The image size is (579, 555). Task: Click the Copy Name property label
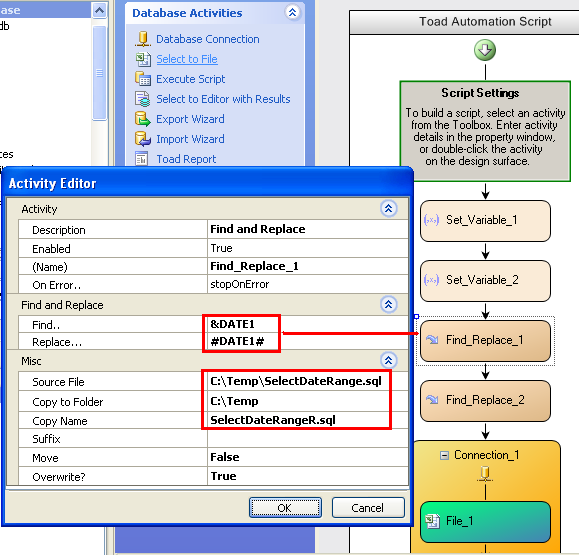(x=60, y=421)
